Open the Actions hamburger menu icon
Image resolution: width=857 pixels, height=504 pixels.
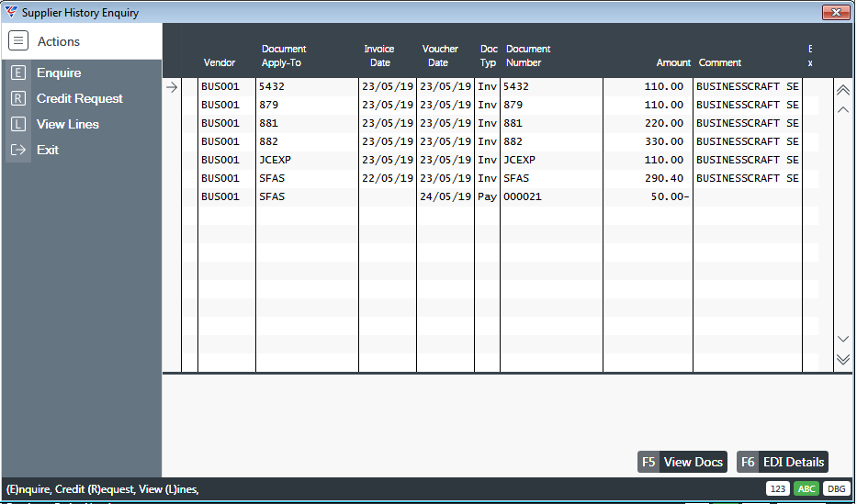pos(18,41)
